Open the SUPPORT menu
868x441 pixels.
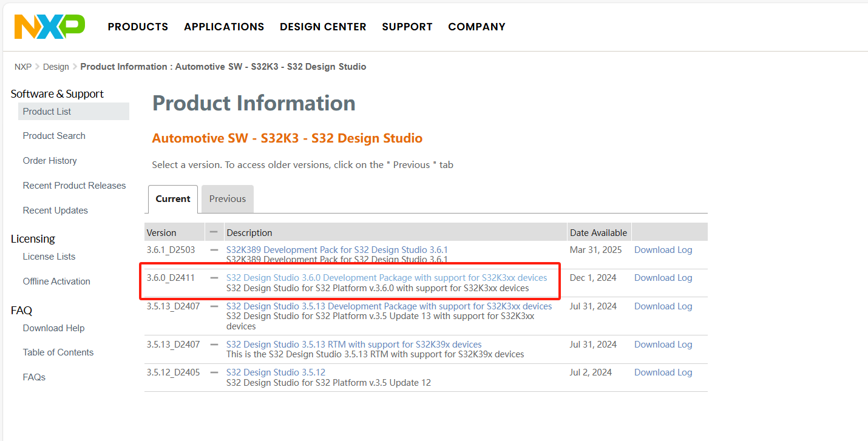407,27
